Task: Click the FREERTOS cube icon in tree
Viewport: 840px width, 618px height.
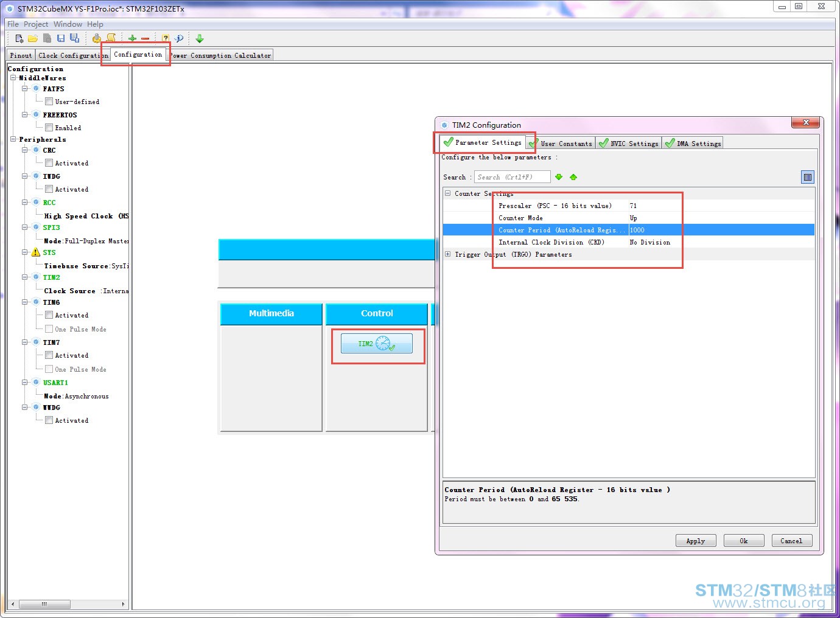Action: pos(36,115)
